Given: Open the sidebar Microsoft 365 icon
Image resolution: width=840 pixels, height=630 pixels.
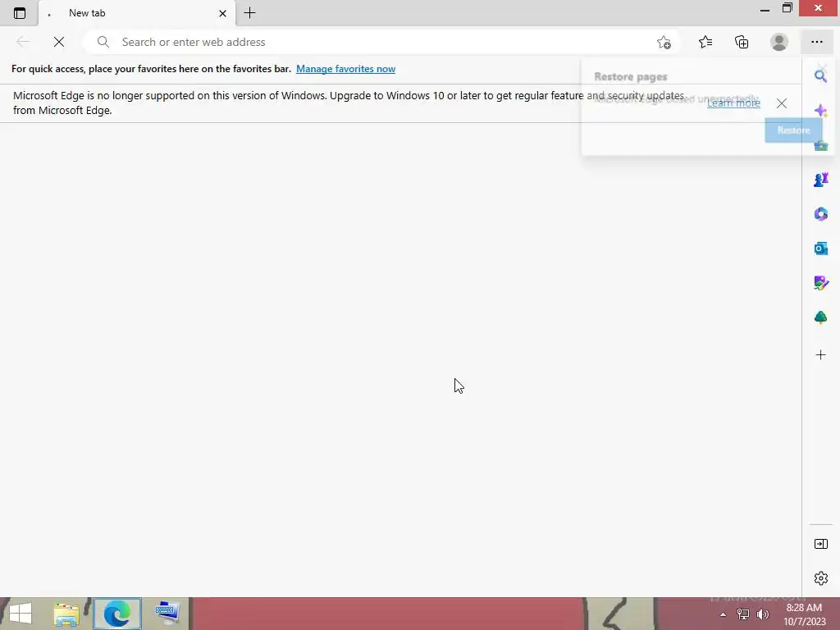Looking at the screenshot, I should click(820, 214).
